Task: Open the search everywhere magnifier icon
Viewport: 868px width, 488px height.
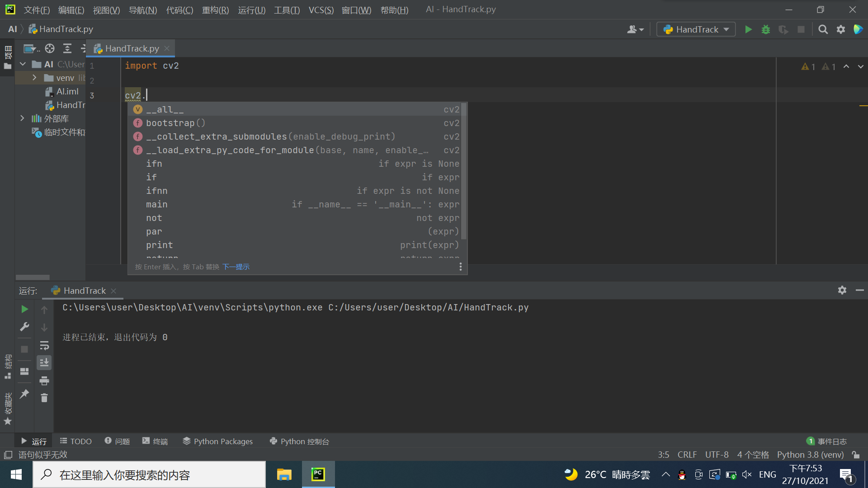Action: click(x=823, y=29)
